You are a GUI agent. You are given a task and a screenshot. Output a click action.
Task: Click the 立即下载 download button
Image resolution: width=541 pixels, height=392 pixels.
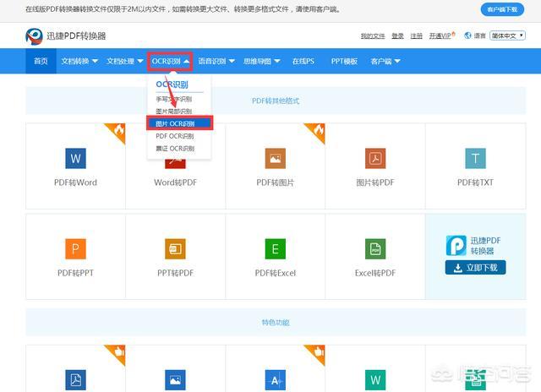[475, 268]
